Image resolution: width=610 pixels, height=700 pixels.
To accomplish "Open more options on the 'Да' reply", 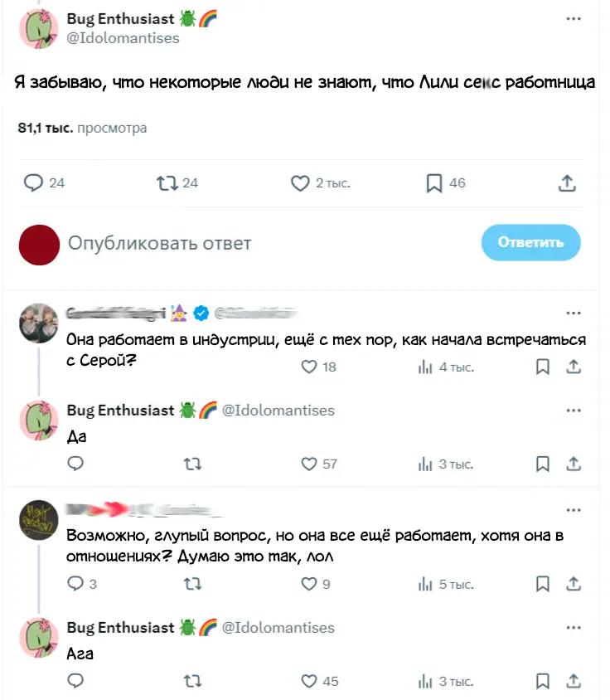I will (574, 411).
